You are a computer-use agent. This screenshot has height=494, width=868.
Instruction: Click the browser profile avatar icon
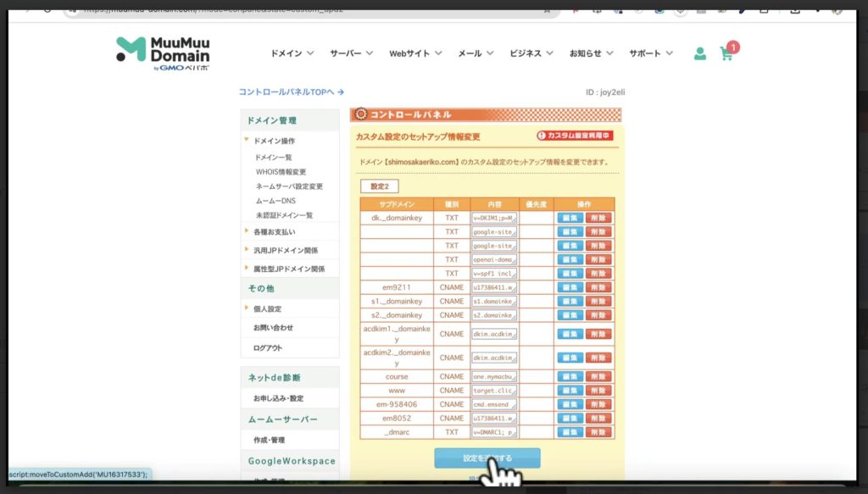[x=837, y=9]
